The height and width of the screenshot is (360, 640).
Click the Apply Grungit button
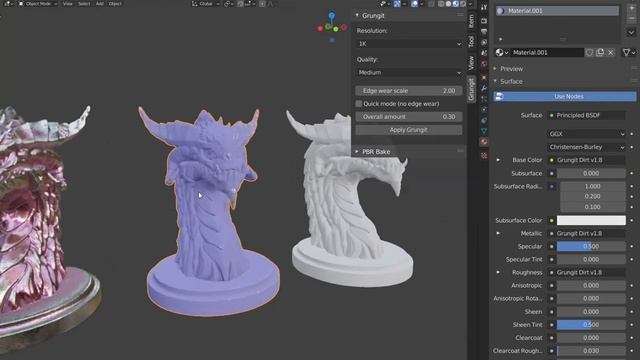[409, 130]
